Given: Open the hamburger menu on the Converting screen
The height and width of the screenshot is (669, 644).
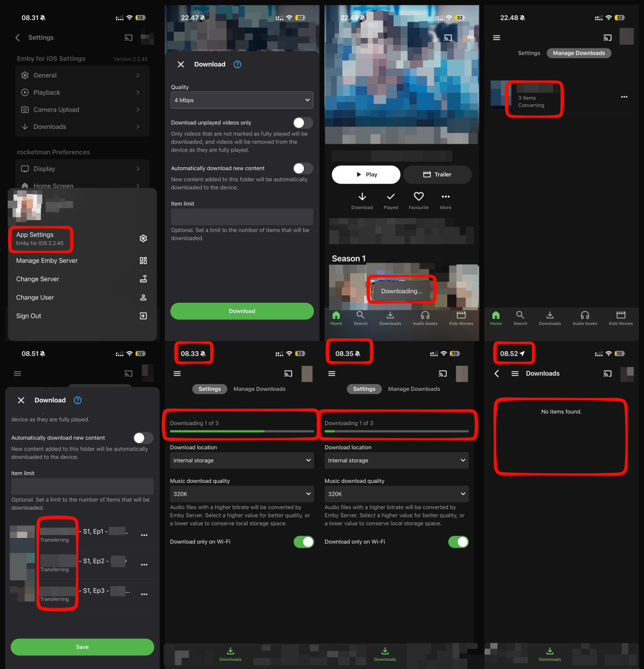Looking at the screenshot, I should (497, 38).
